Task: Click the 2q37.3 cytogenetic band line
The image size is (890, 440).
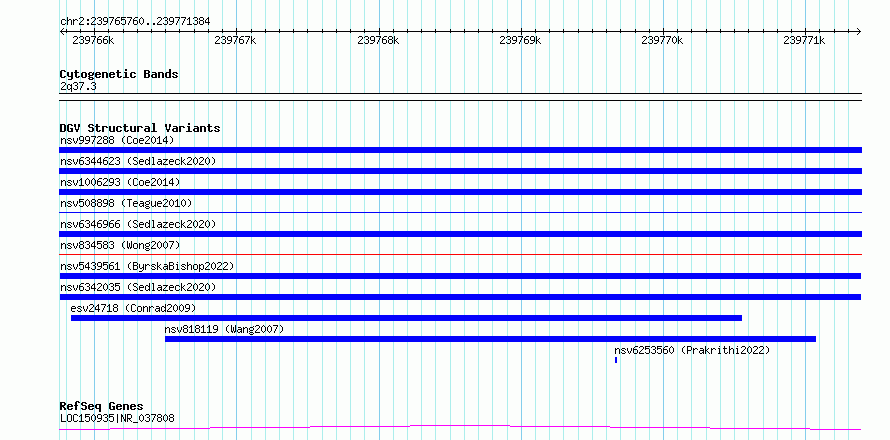Action: (460, 97)
